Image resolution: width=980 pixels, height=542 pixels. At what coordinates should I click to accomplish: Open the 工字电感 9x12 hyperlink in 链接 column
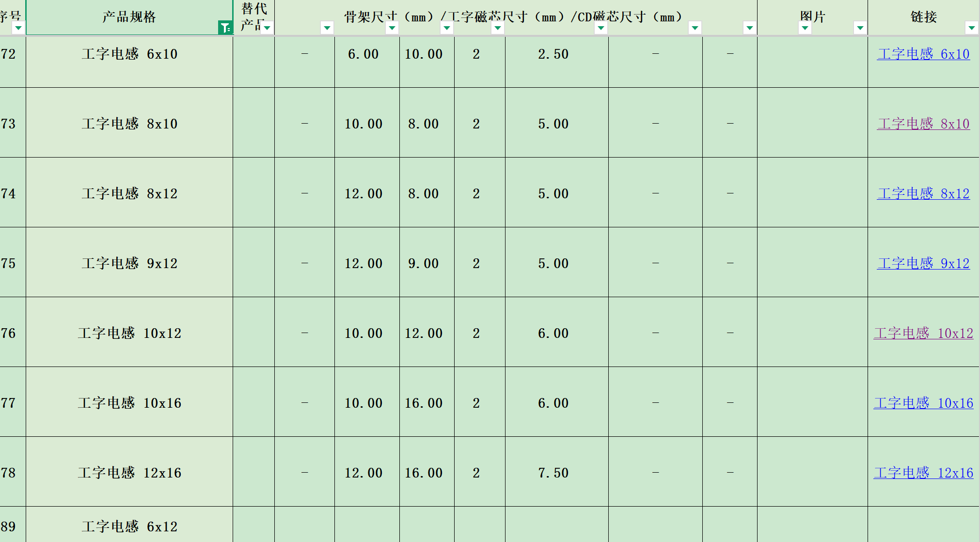pyautogui.click(x=923, y=263)
